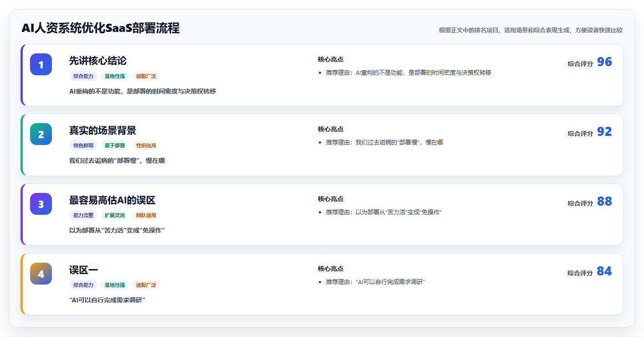Select 适配广泛 tag in 先讲核心结论 card
Viewport: 644px width, 337px height.
click(146, 76)
